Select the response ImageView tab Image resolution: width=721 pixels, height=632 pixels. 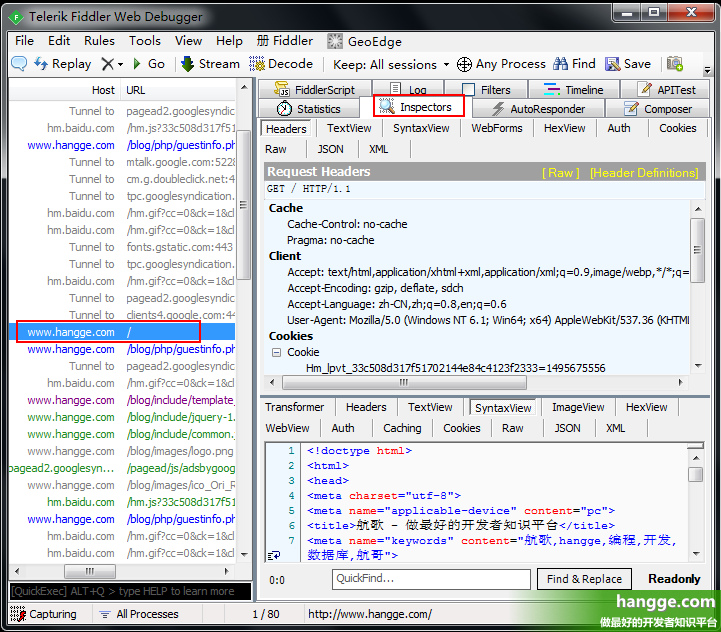(x=578, y=407)
